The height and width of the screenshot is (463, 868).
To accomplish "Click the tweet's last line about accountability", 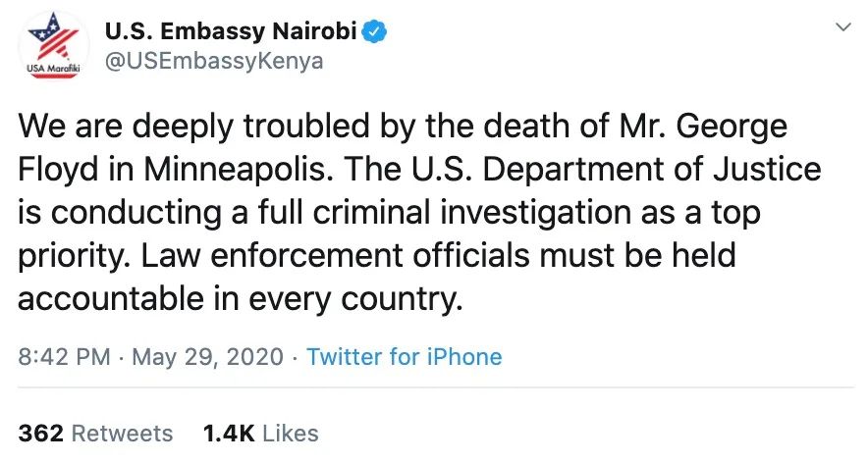I will (240, 298).
